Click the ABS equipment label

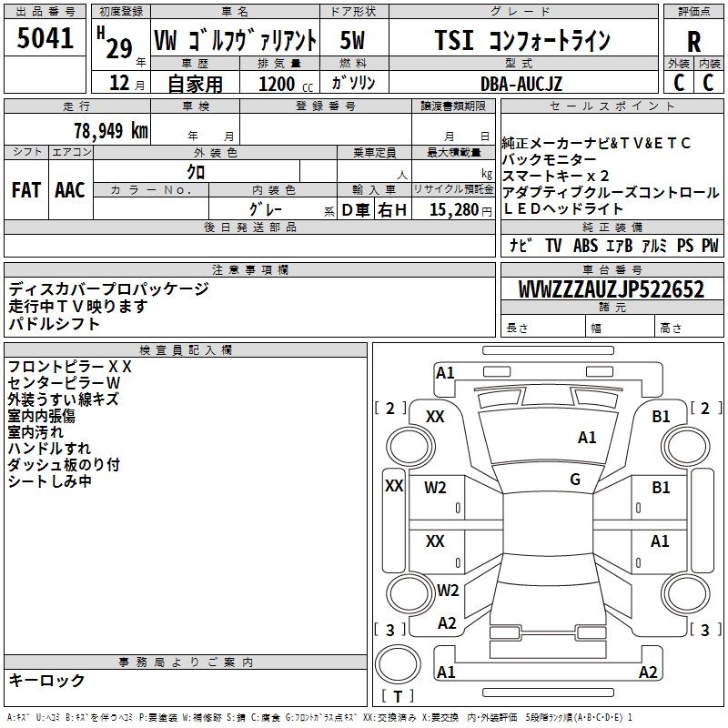click(587, 246)
